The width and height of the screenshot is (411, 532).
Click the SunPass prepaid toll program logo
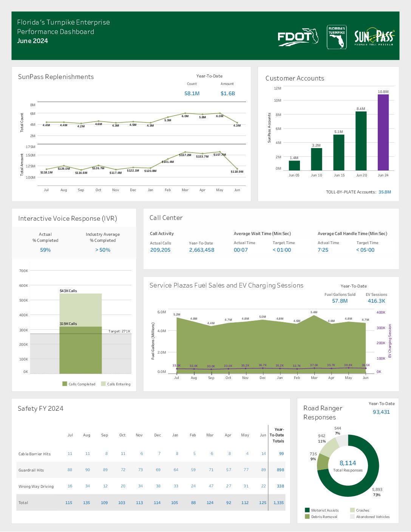pos(374,37)
